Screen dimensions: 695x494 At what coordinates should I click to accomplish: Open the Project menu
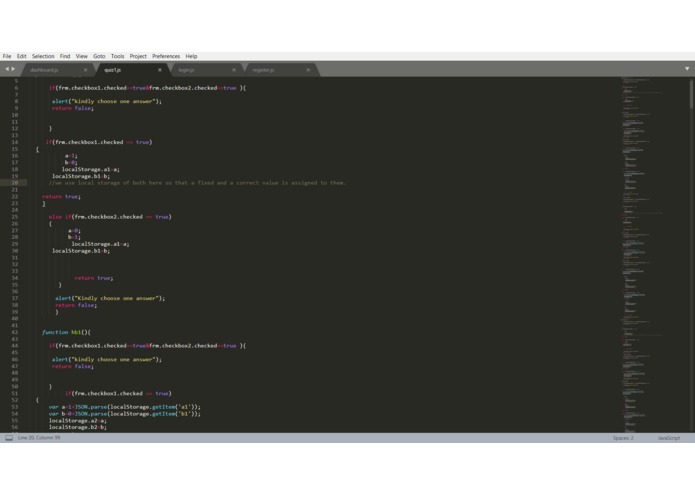(138, 56)
